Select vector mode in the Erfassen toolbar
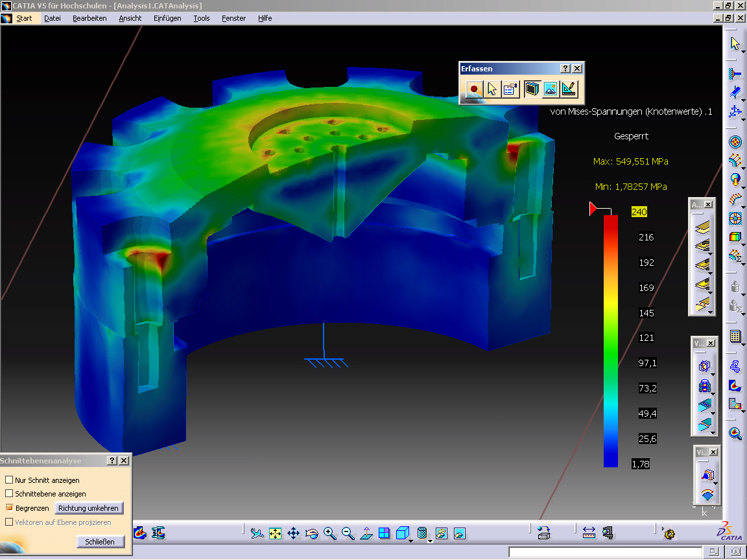Image resolution: width=747 pixels, height=560 pixels. coord(569,89)
